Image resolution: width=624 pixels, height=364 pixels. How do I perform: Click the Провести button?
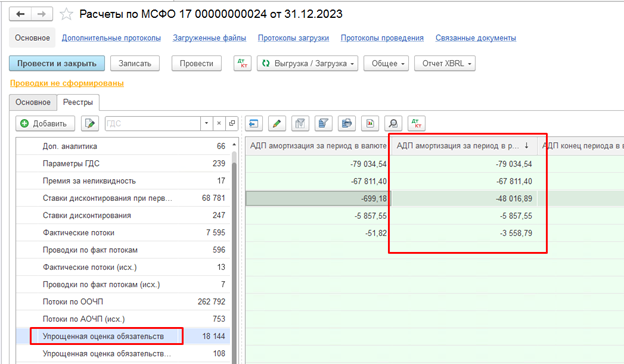pos(197,63)
